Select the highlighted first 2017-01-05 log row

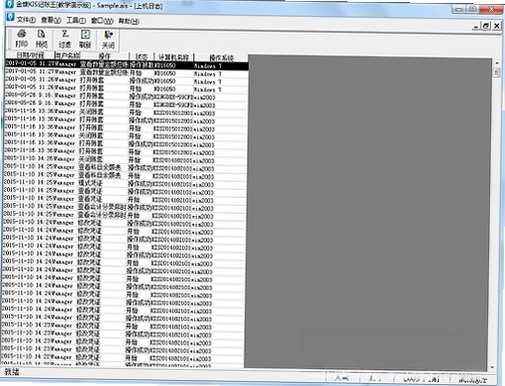pyautogui.click(x=127, y=65)
